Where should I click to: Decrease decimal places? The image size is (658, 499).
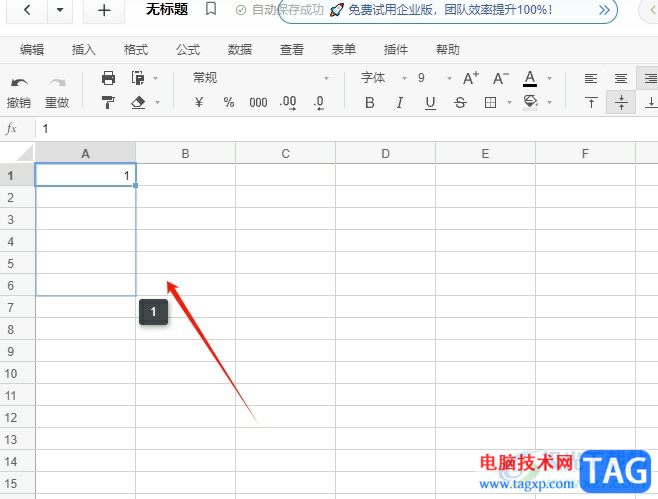pos(319,102)
